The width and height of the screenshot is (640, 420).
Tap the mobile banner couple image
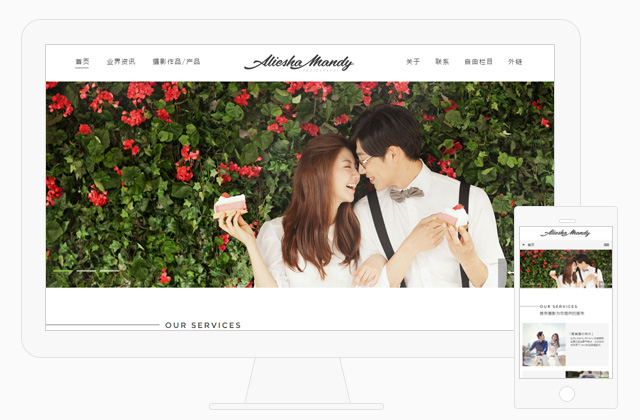coord(566,269)
